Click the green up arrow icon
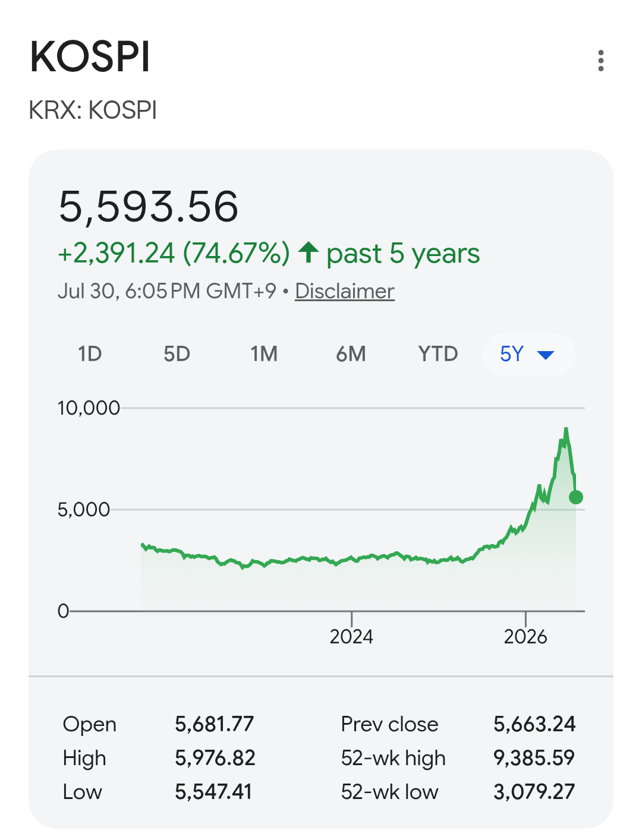The width and height of the screenshot is (642, 840). pyautogui.click(x=309, y=252)
